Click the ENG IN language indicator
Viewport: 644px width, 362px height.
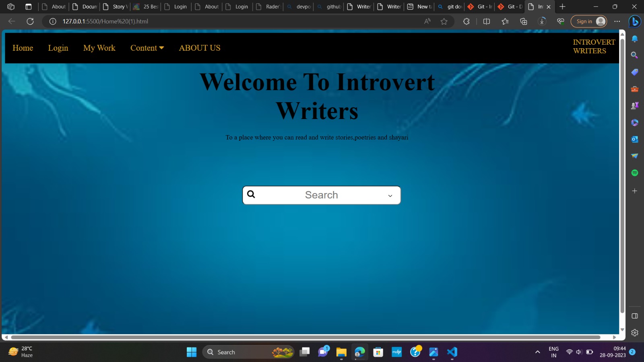553,352
